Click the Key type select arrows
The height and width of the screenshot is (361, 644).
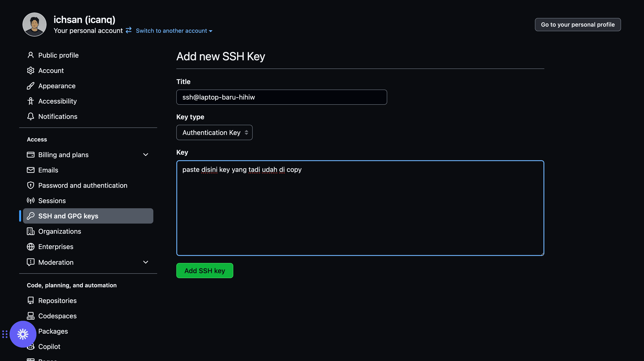[x=246, y=133]
